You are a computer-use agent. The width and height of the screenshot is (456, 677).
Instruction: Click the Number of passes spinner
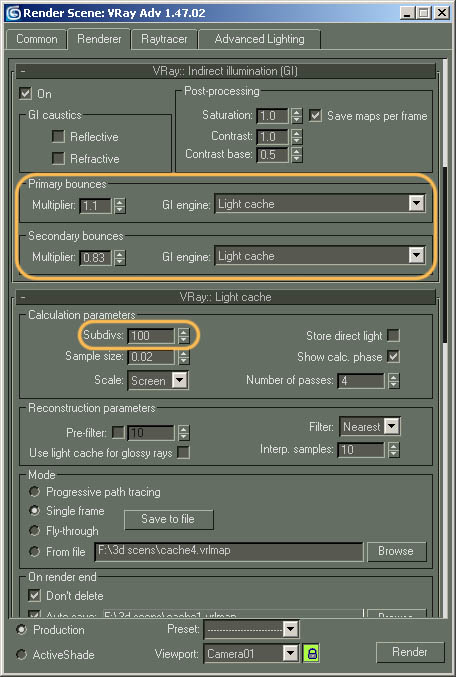pos(393,381)
